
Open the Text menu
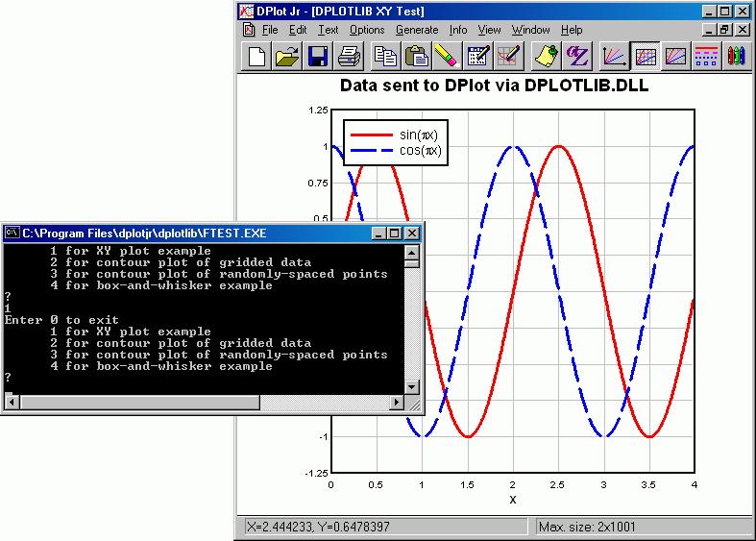tap(329, 30)
